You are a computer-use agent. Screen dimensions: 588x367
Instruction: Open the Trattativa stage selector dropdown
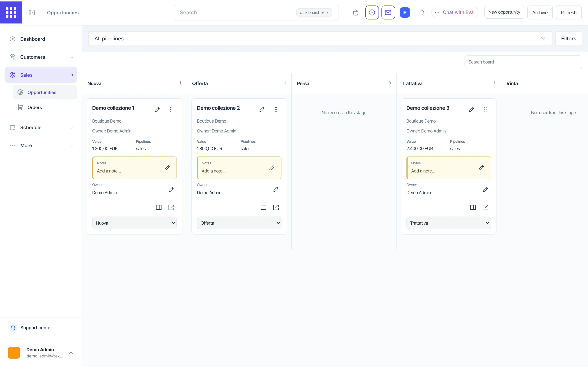[x=449, y=223]
